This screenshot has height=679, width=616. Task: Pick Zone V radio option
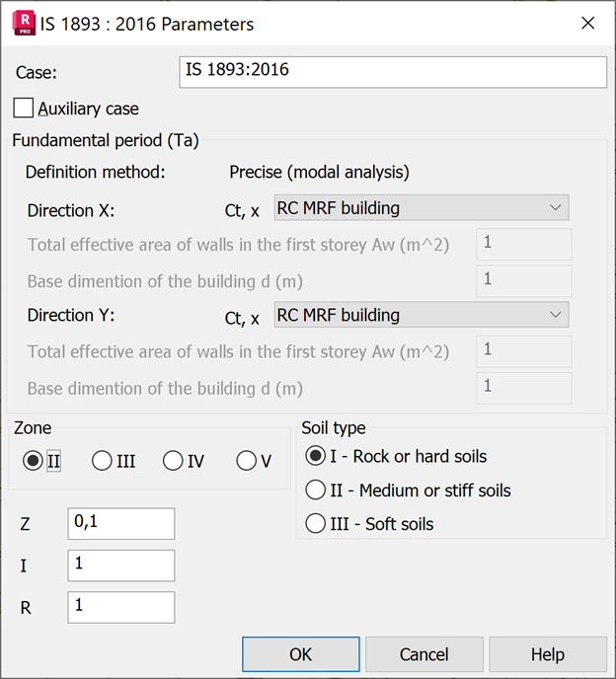pyautogui.click(x=247, y=461)
